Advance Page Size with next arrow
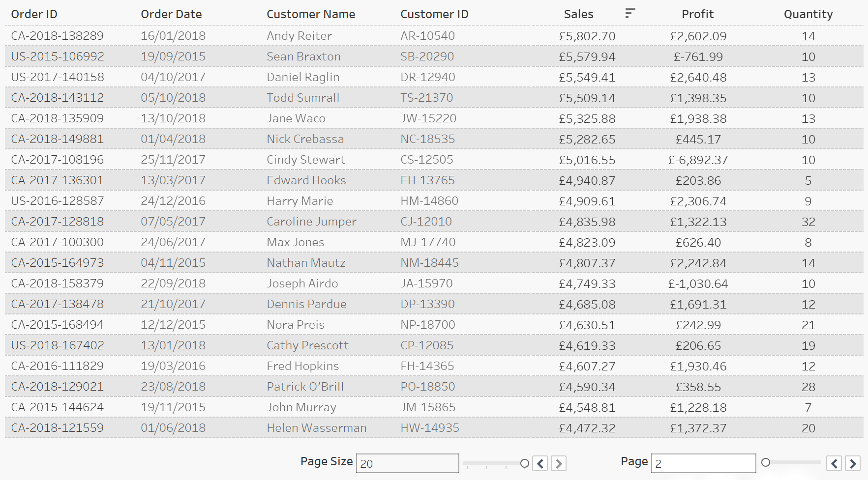The width and height of the screenshot is (868, 480). tap(559, 463)
